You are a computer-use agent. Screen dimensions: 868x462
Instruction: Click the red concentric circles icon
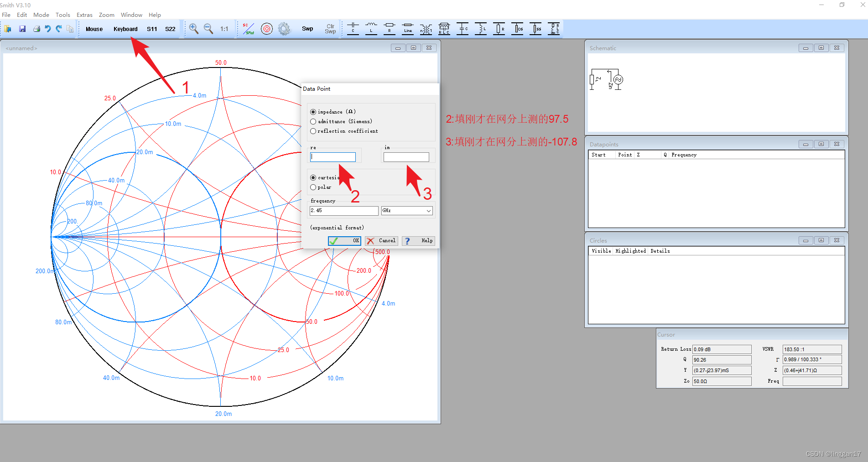point(267,29)
